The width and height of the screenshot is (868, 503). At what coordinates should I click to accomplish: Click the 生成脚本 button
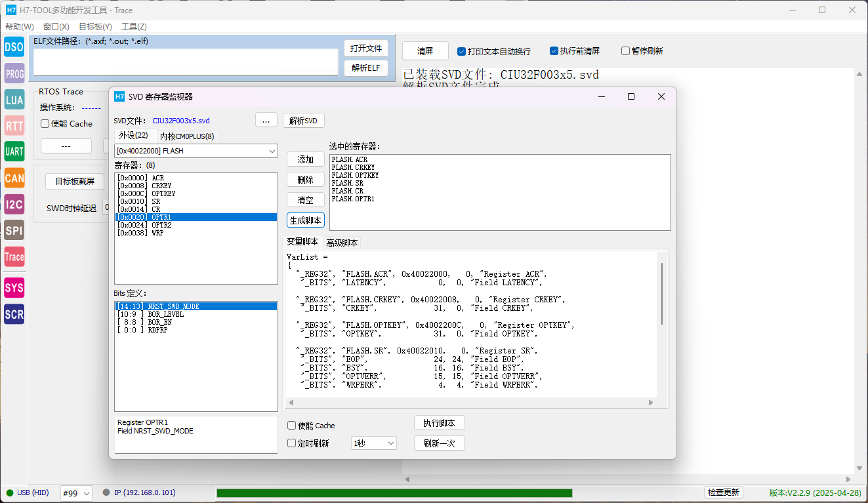pyautogui.click(x=306, y=220)
